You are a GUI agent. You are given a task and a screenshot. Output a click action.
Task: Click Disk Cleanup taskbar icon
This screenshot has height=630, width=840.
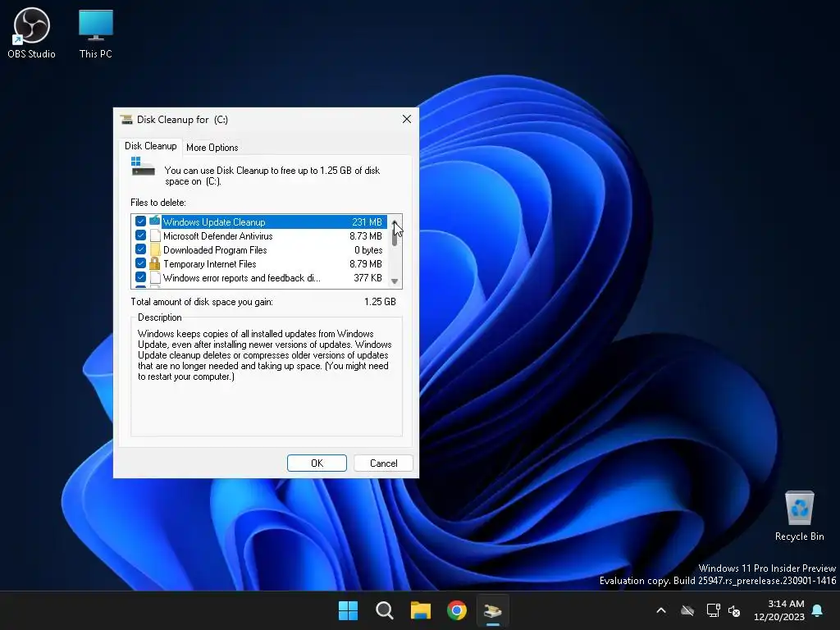[493, 610]
